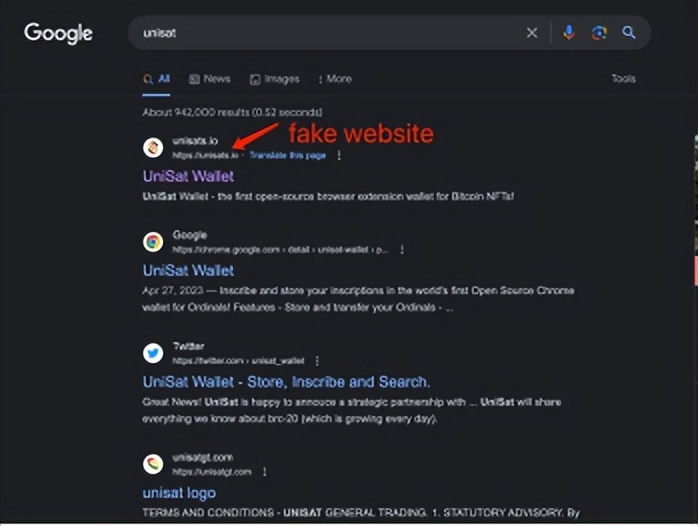Open three-dot menu for Twitter result
The height and width of the screenshot is (526, 698).
[317, 360]
